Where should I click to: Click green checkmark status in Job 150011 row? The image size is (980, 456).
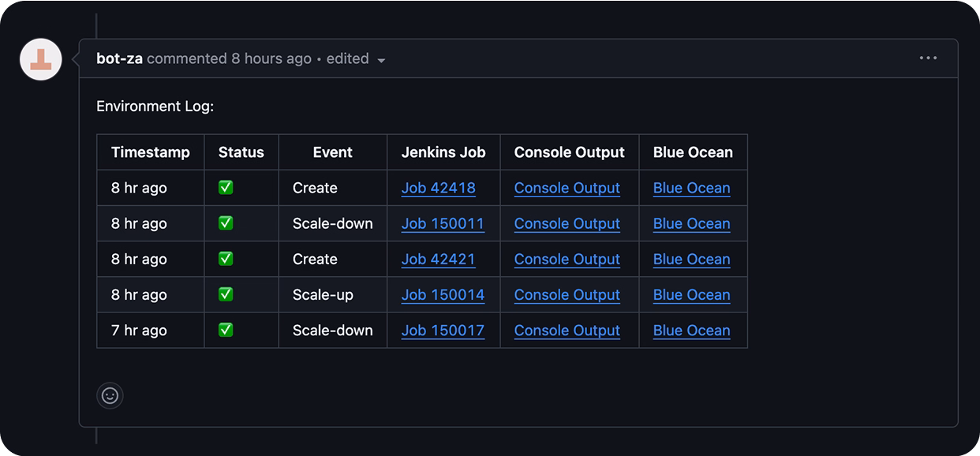click(x=226, y=223)
